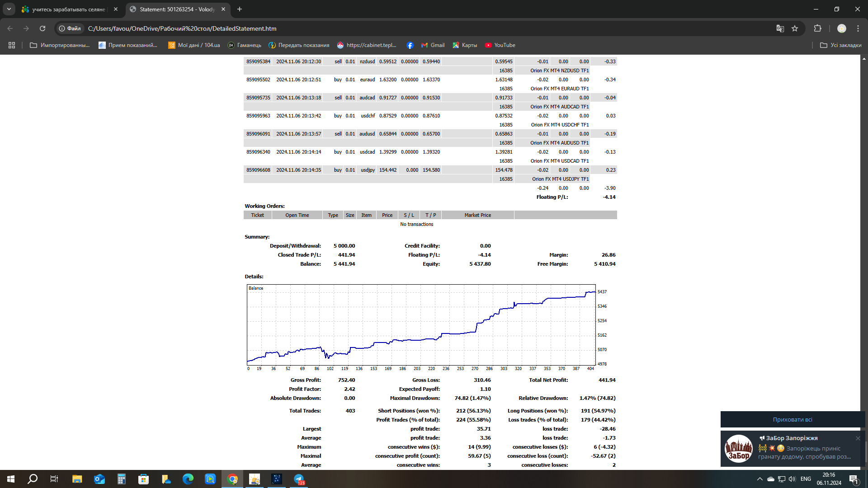Open the tab search dropdown arrow
This screenshot has height=488, width=868.
click(9, 9)
